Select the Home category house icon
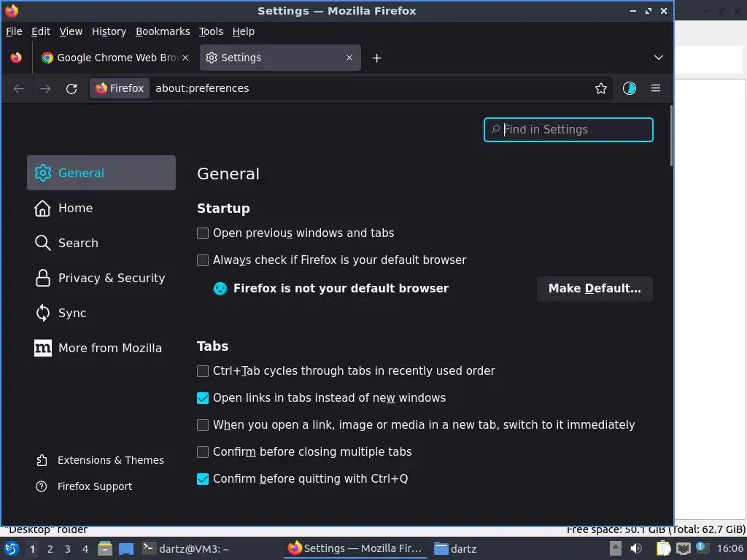This screenshot has height=560, width=747. pyautogui.click(x=42, y=208)
